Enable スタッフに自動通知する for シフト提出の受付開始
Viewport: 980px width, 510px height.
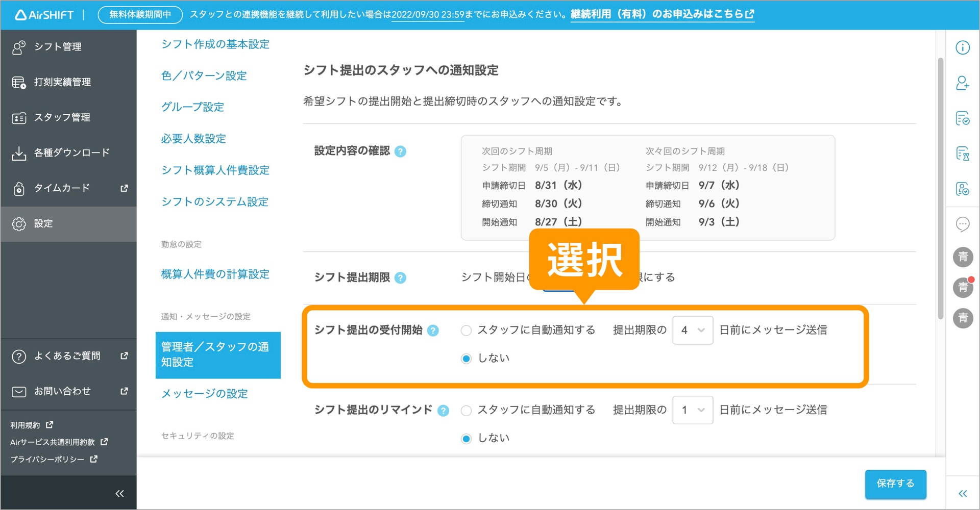click(x=466, y=330)
